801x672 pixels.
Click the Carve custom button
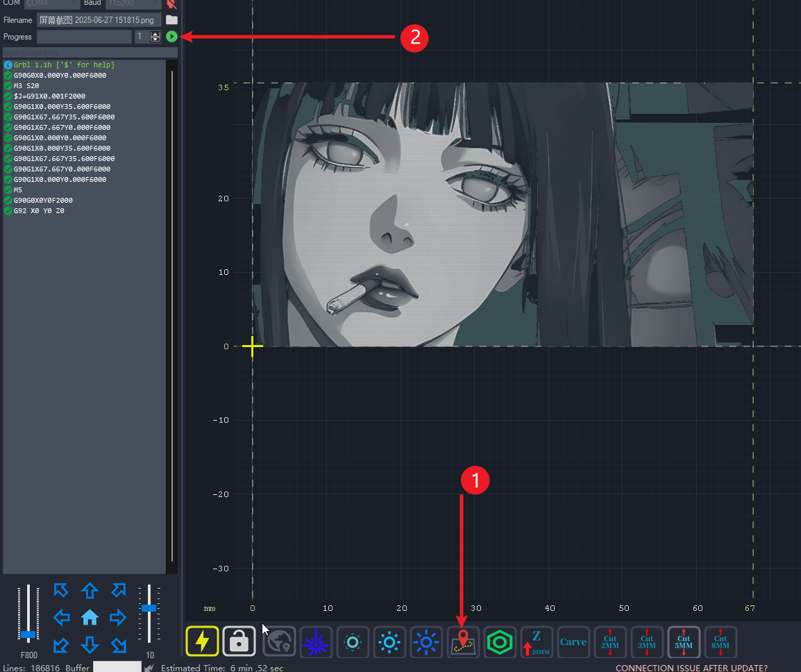pyautogui.click(x=573, y=641)
